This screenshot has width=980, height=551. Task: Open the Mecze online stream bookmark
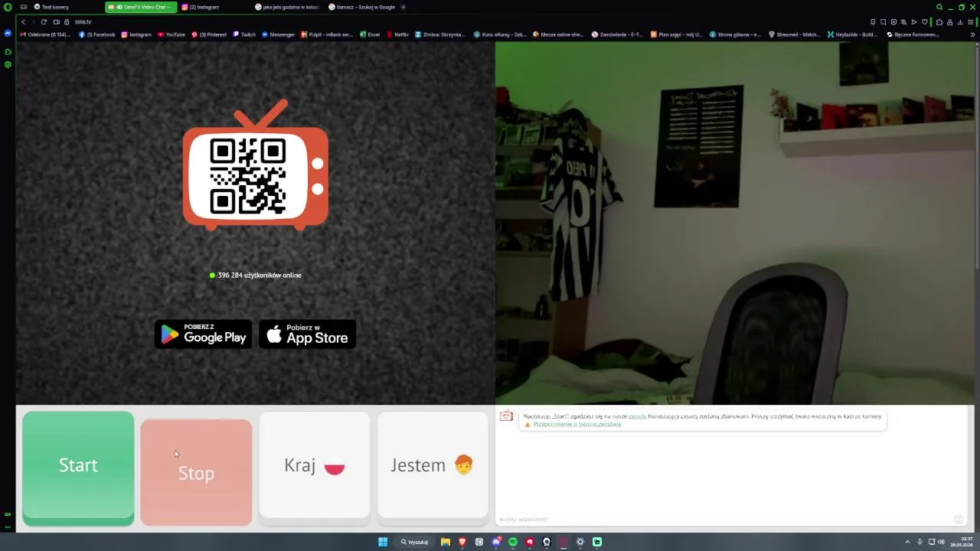pyautogui.click(x=558, y=34)
